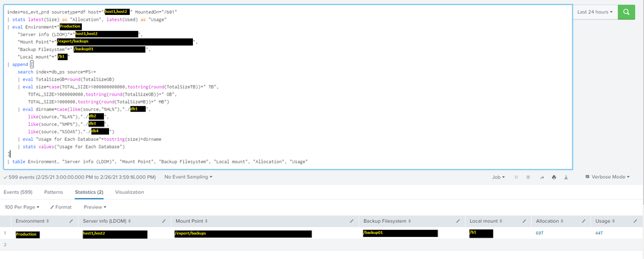Open the Last 24 hours time picker
This screenshot has width=644, height=259.
click(594, 12)
